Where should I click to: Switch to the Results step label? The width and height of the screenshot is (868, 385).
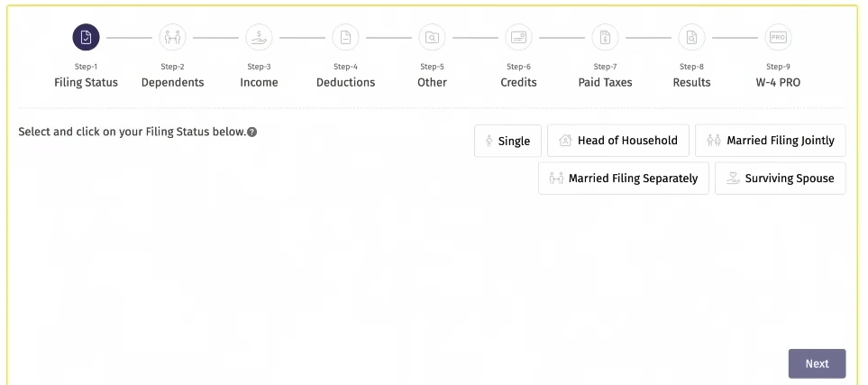point(691,83)
